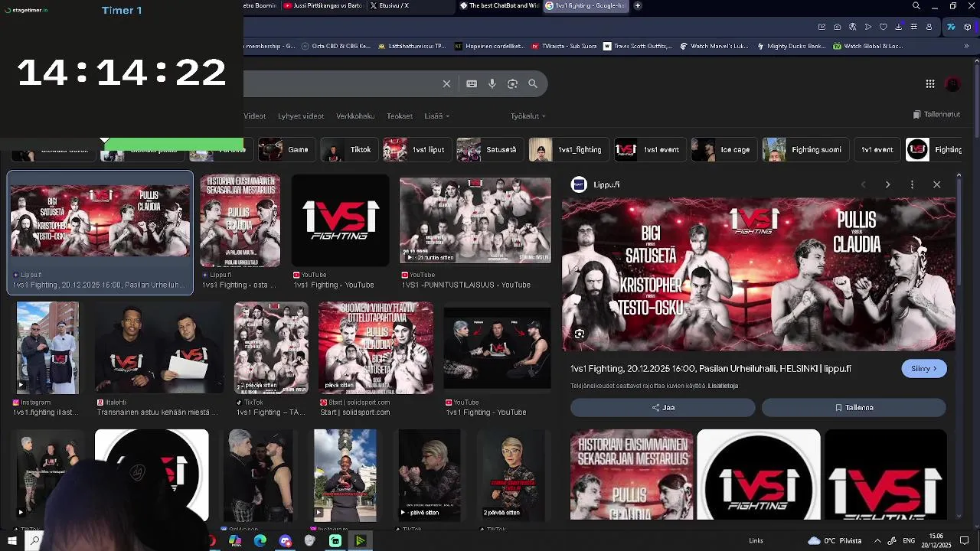980x551 pixels.
Task: Open Windows notification center
Action: click(x=965, y=541)
